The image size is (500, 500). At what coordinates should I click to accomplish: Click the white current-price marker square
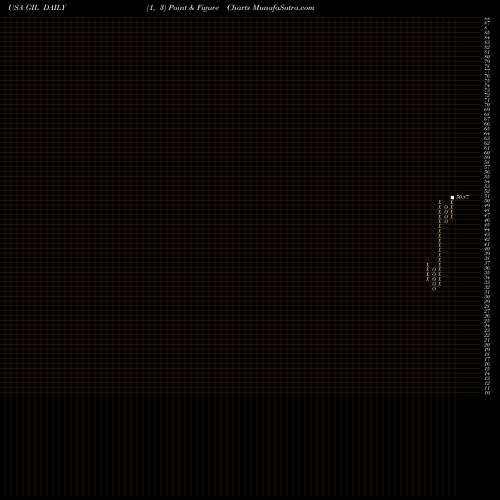[x=452, y=197]
